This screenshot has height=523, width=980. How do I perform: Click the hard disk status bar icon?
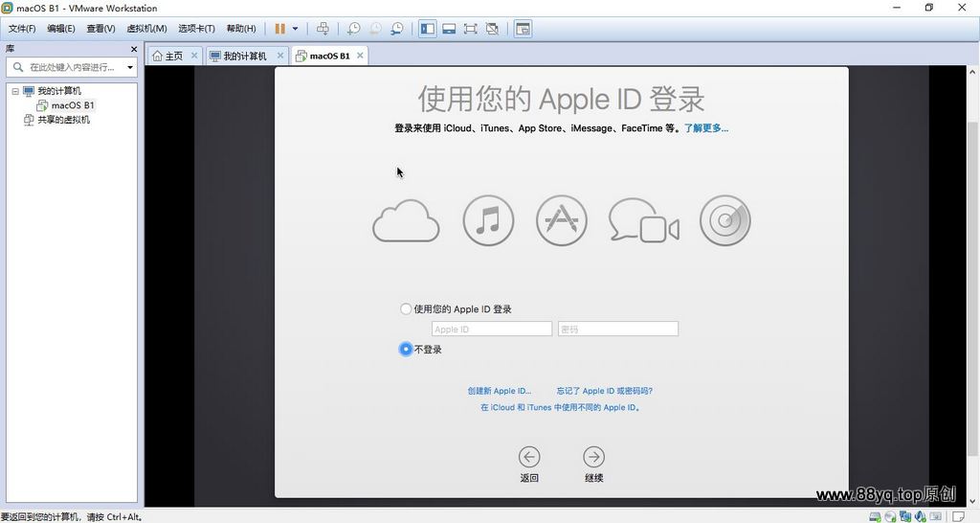click(x=875, y=516)
